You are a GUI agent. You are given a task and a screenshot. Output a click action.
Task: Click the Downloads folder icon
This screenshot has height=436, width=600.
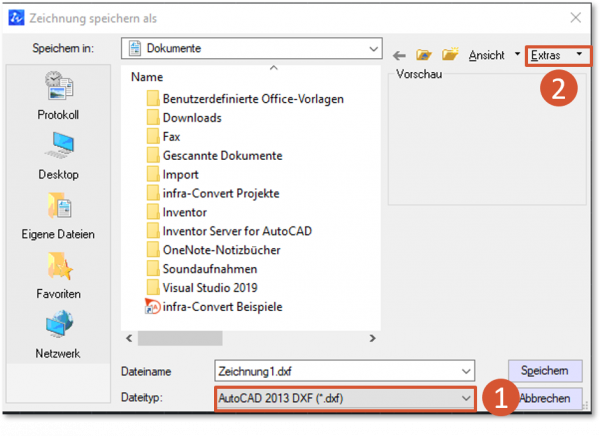tap(153, 117)
